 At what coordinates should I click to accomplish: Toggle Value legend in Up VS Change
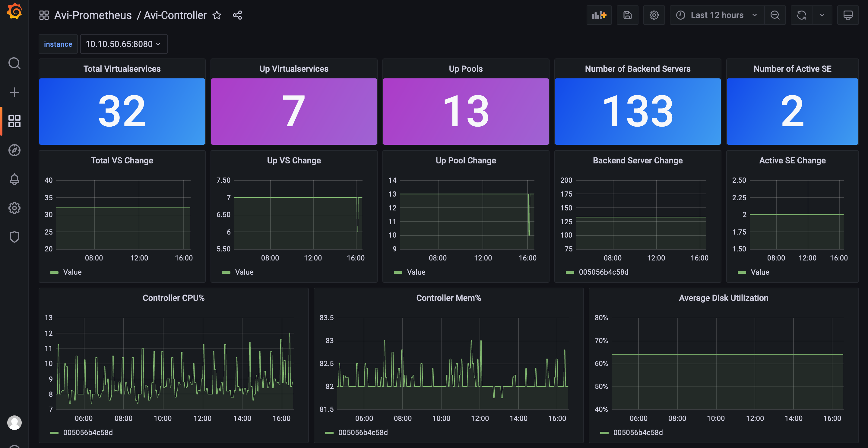coord(244,272)
